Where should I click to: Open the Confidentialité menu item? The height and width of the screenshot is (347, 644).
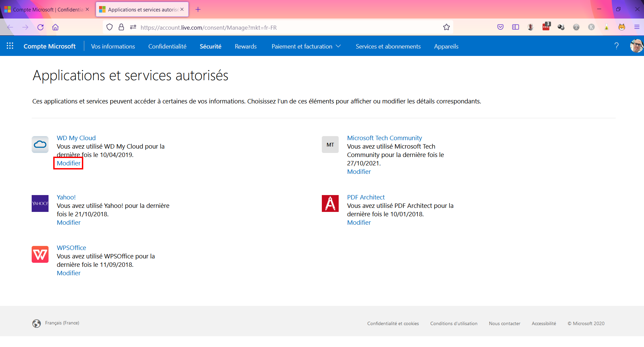pyautogui.click(x=167, y=46)
